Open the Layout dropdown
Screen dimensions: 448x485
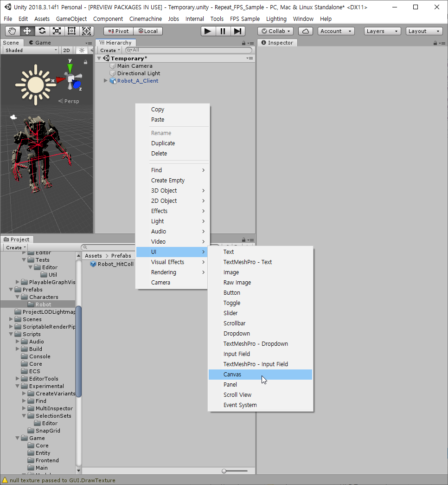pyautogui.click(x=424, y=31)
